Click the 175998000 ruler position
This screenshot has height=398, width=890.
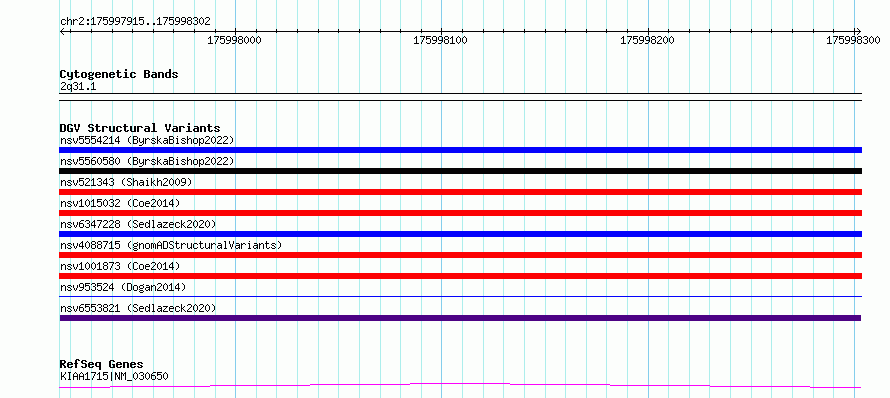pos(235,40)
